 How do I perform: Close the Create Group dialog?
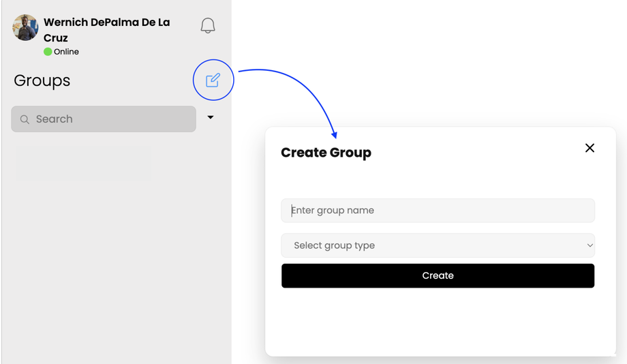[590, 148]
